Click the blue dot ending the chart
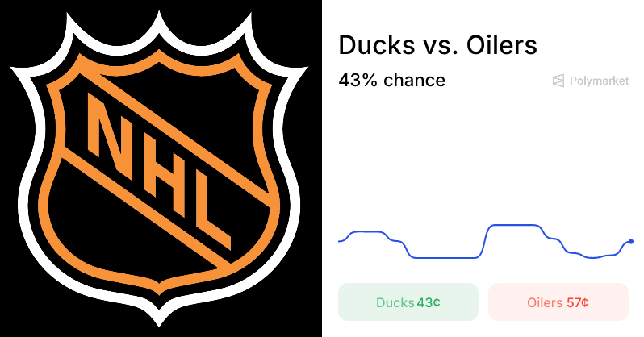 [x=631, y=241]
